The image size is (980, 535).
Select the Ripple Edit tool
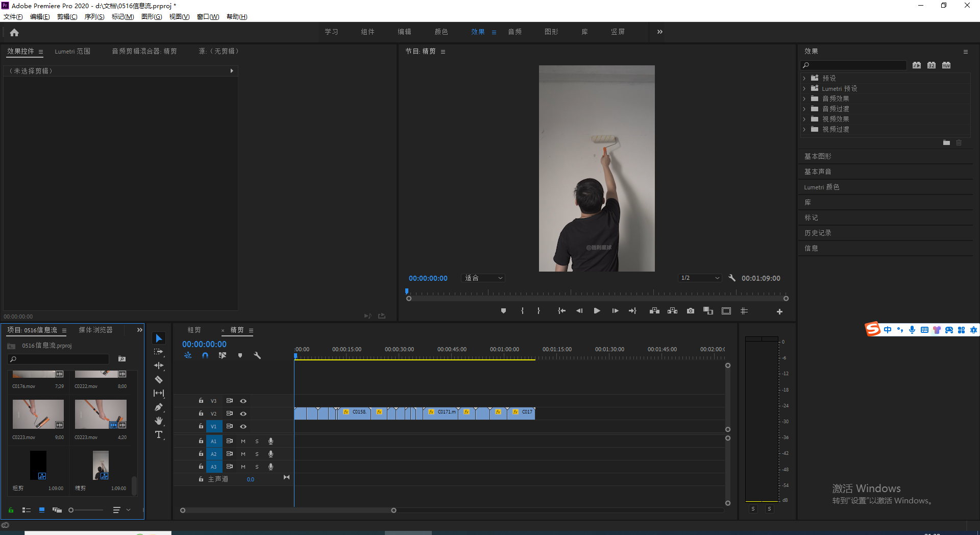159,366
